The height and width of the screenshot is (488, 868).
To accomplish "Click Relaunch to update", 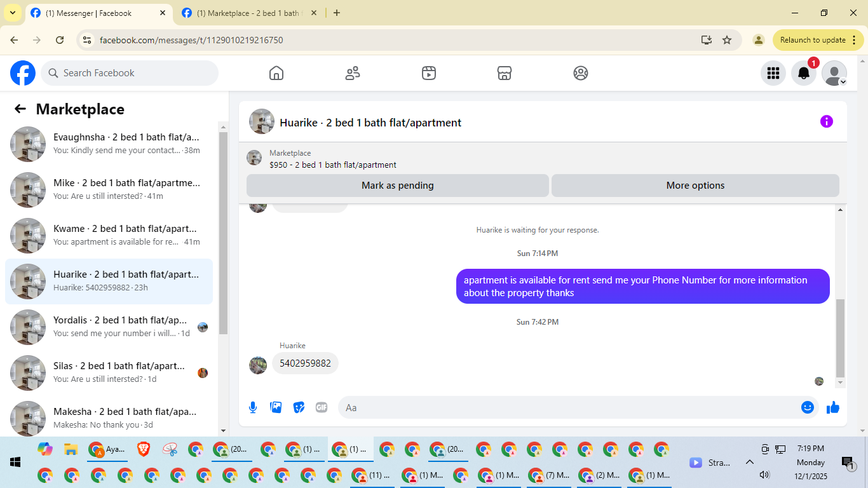I will pyautogui.click(x=817, y=40).
